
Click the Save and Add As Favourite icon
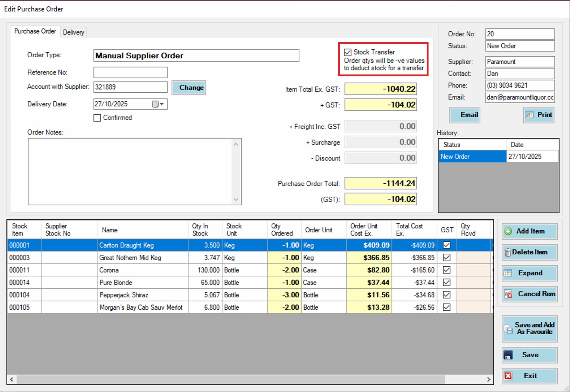pos(508,329)
